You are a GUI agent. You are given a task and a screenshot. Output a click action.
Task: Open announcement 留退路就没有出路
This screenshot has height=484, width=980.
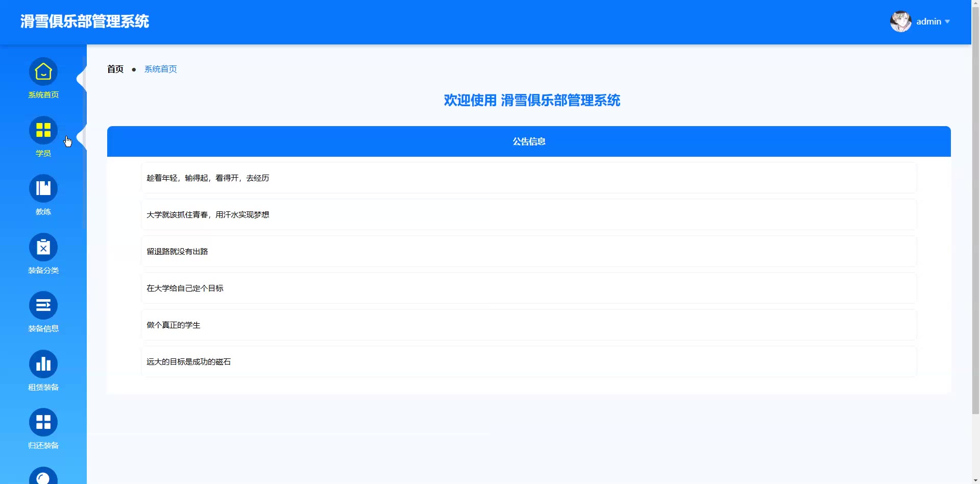[529, 251]
